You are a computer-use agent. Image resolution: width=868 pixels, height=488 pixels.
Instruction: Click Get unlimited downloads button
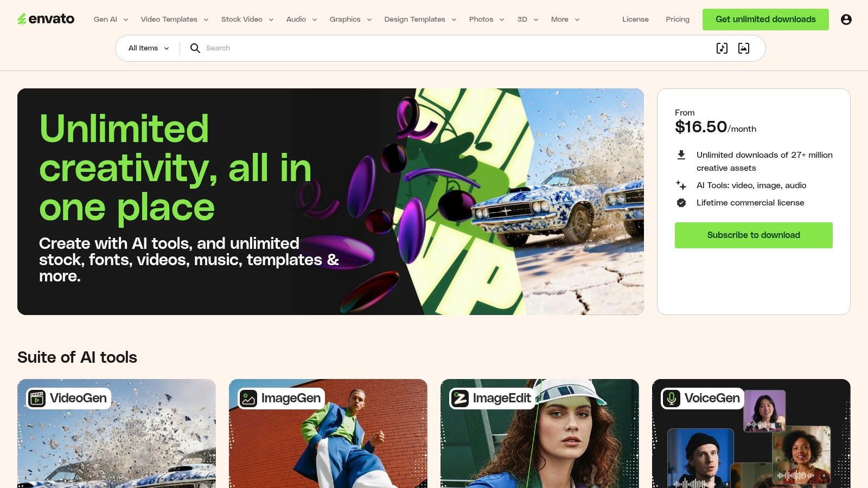point(765,20)
